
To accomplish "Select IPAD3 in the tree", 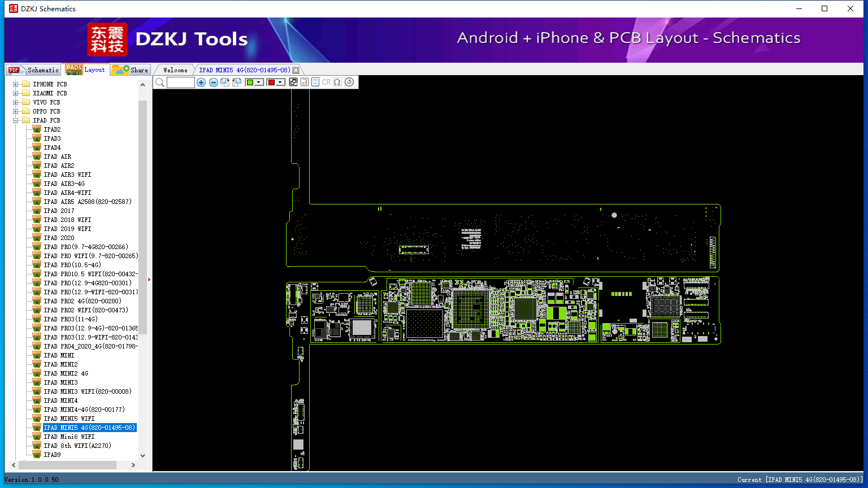I will click(x=52, y=138).
